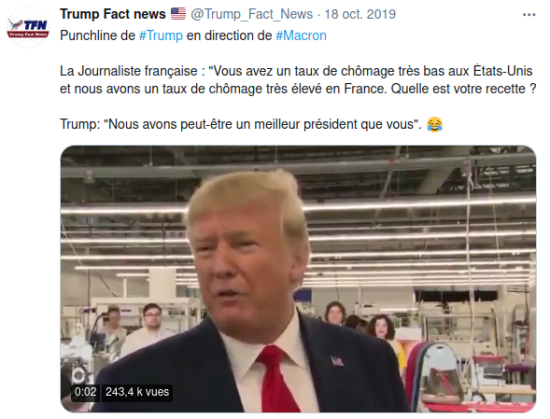Click the 'Punchline de' tweet opening line
The width and height of the screenshot is (550, 419).
click(193, 36)
